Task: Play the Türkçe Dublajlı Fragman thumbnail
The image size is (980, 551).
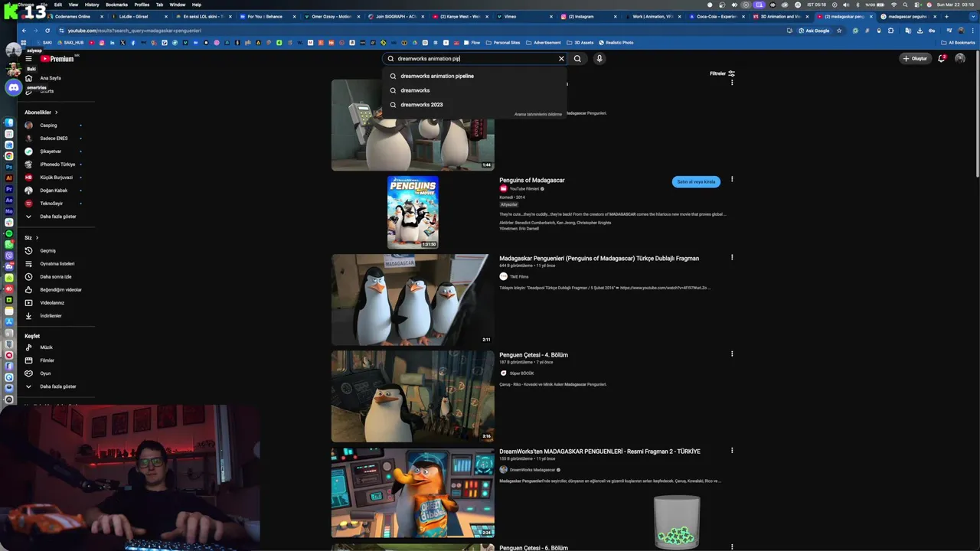Action: 413,300
